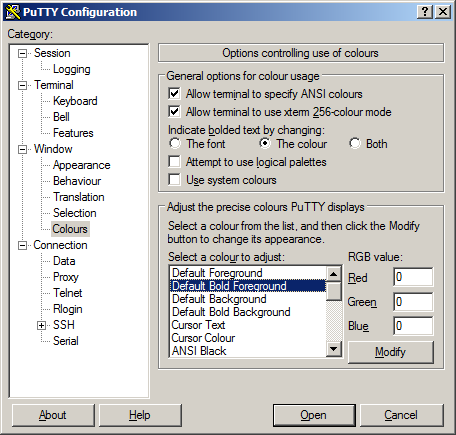Enable Use system colours checkbox
Viewport: 456px width, 435px height.
[174, 180]
